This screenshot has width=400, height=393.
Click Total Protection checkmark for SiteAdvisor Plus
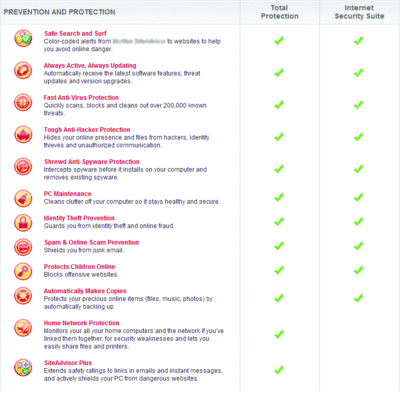point(279,370)
